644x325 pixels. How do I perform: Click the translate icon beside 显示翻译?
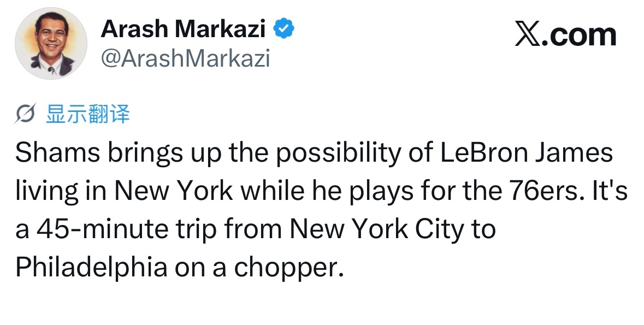[x=26, y=113]
